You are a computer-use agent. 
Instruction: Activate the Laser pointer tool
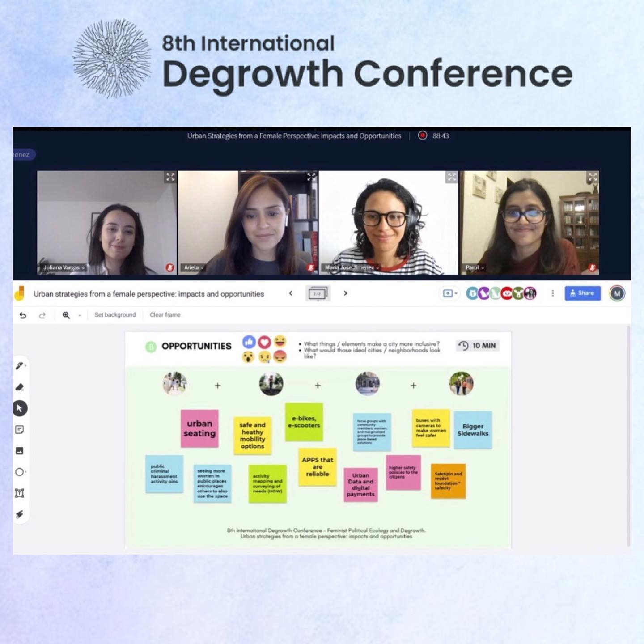coord(19,514)
